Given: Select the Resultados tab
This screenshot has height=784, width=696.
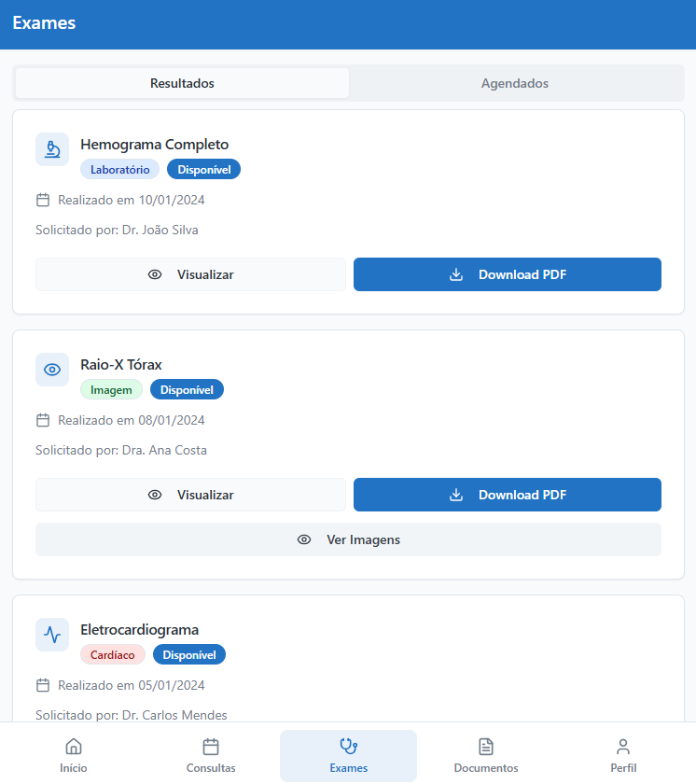Looking at the screenshot, I should click(182, 83).
